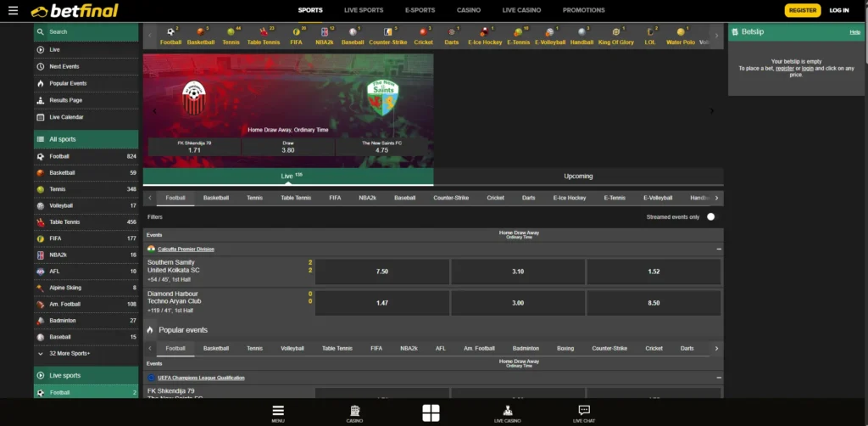Image resolution: width=868 pixels, height=426 pixels.
Task: Collapse UEFA Champions League Qualification section
Action: 719,378
